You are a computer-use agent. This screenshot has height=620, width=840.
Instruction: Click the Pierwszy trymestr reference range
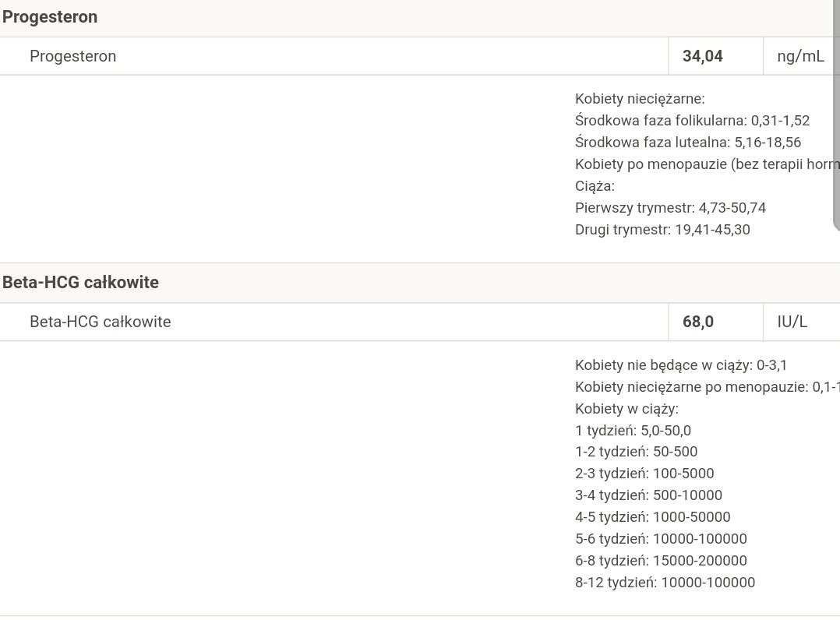[x=670, y=208]
